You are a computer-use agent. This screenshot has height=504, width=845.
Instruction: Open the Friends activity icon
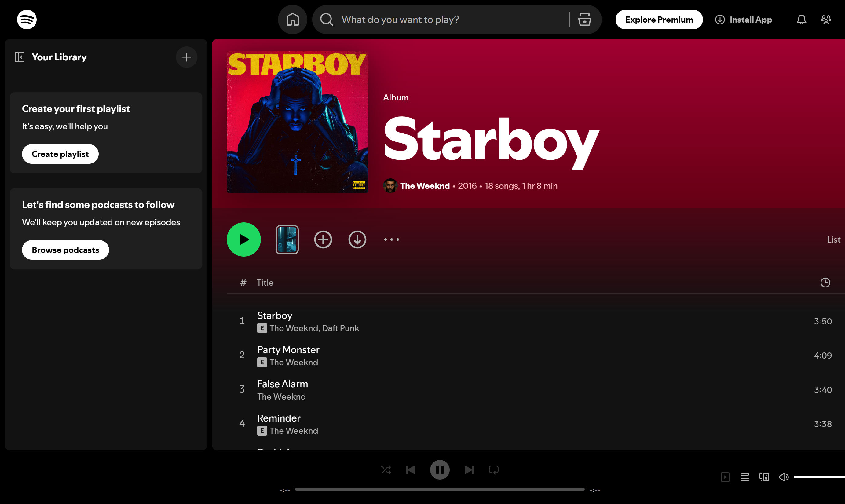click(x=826, y=19)
